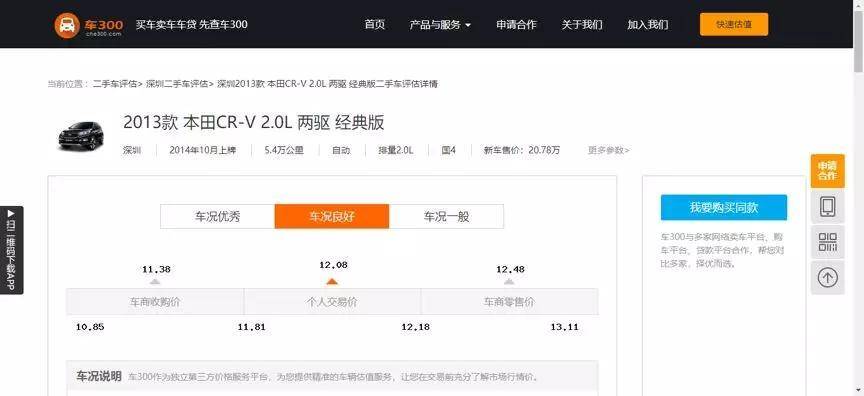Select the 车况优秀 condition option
The image size is (864, 396).
coord(218,216)
